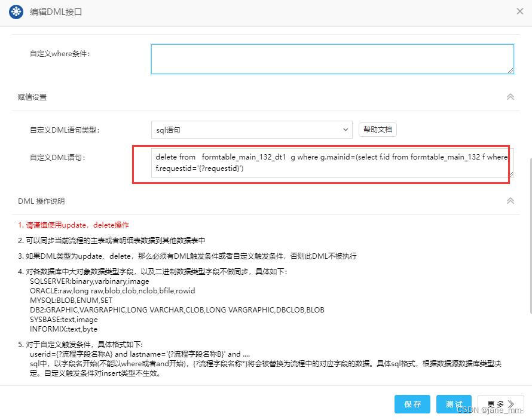Collapse the DML 操作说明 section chevron
Screen dimensions: 532x420
point(510,201)
